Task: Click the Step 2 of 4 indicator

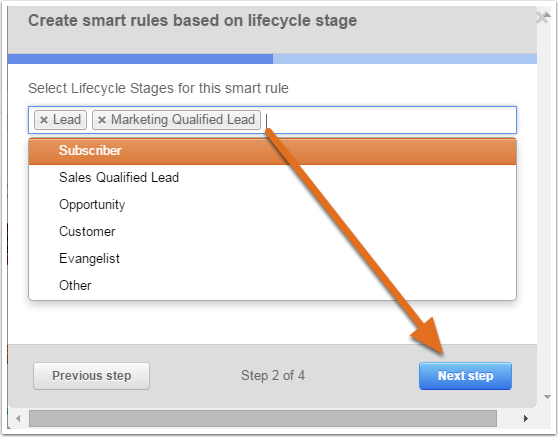Action: [x=273, y=375]
